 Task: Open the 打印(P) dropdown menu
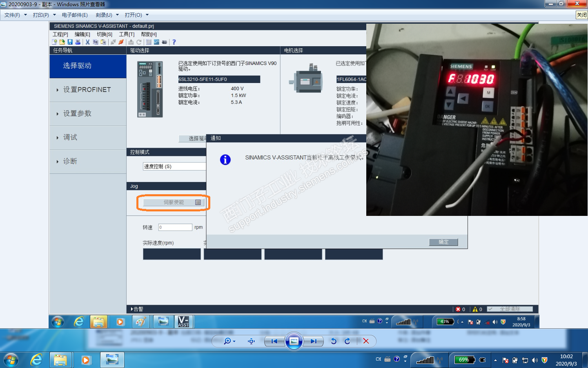(x=44, y=15)
